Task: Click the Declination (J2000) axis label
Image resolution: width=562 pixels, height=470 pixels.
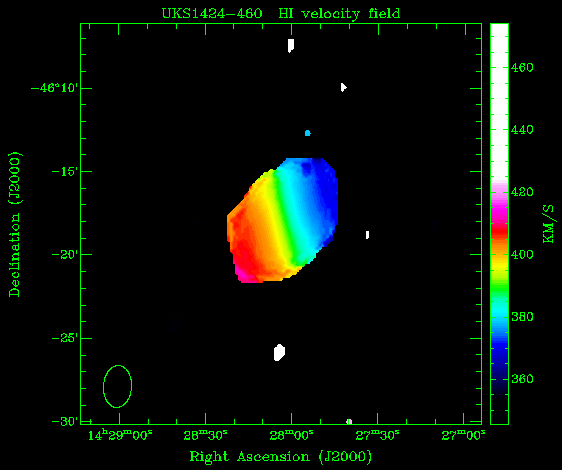Action: [15, 224]
